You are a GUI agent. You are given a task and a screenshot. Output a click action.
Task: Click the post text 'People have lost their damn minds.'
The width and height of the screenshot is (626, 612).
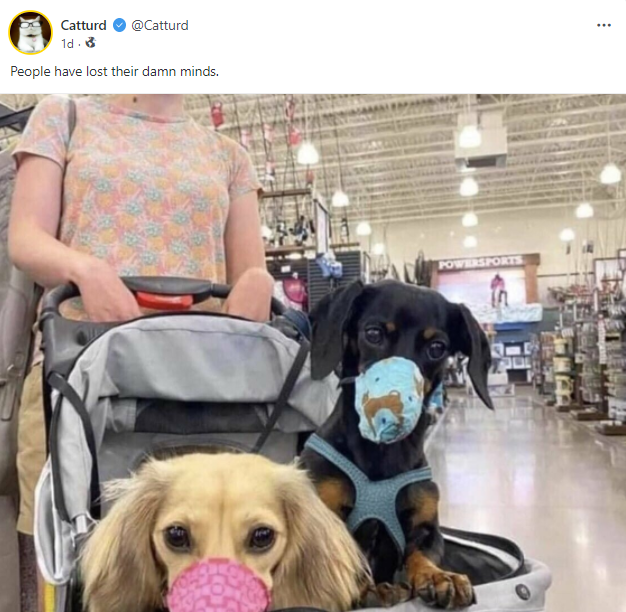point(114,71)
